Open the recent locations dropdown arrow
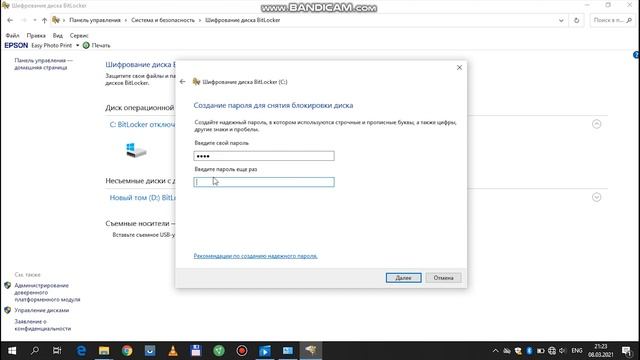 coord(35,20)
